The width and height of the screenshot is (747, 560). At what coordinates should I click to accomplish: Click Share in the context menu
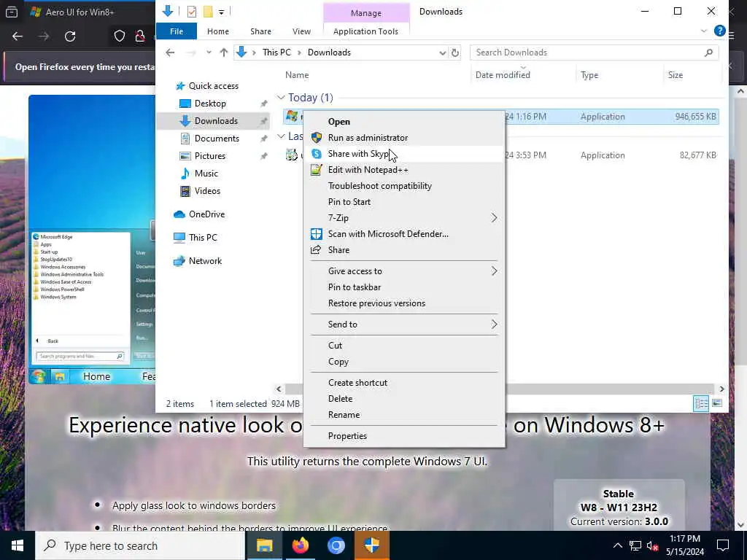pyautogui.click(x=338, y=250)
